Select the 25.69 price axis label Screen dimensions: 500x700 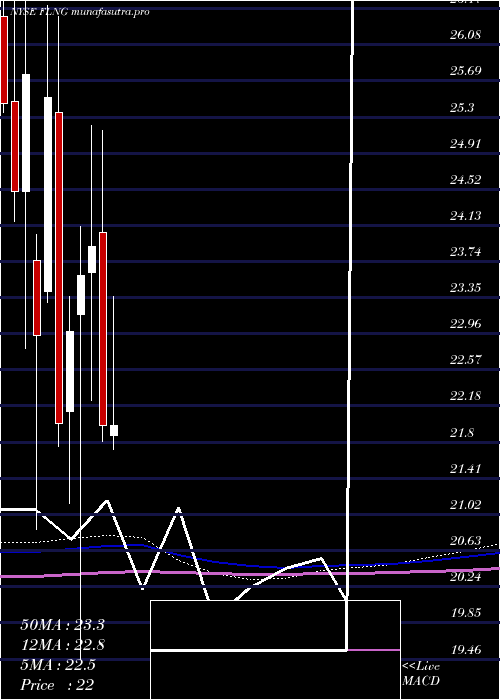[465, 71]
